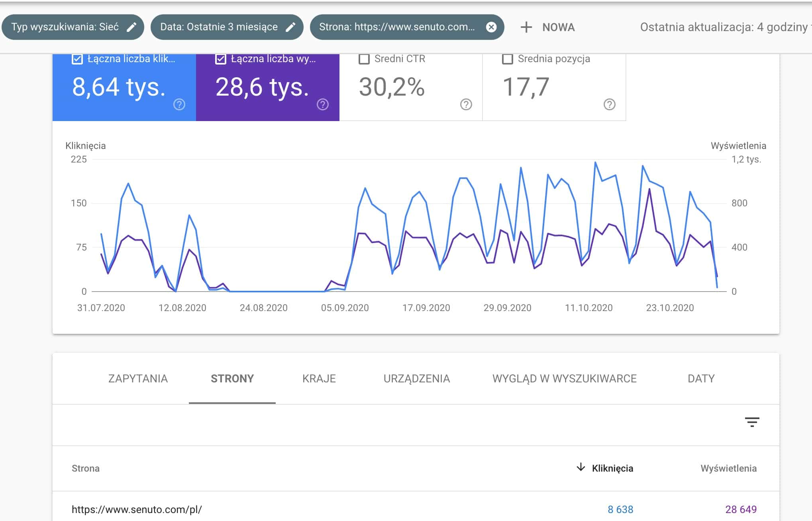812x521 pixels.
Task: Uncheck the total clicks checkbox
Action: point(77,59)
